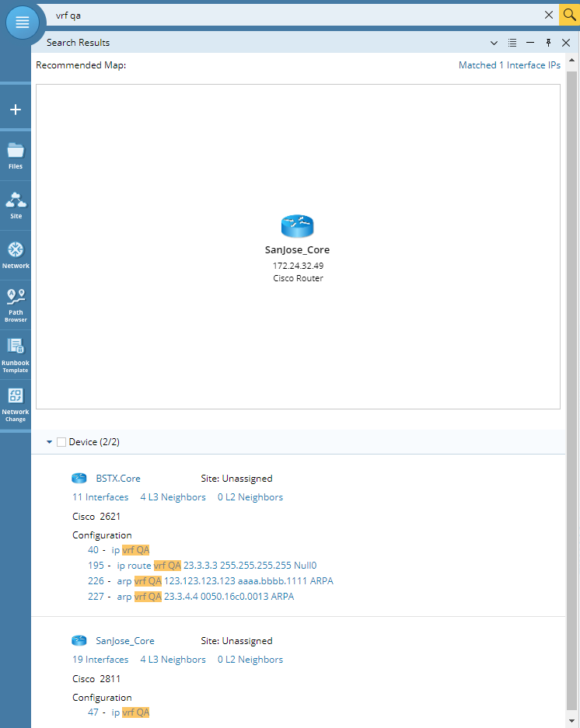Click 'Recommended Map:' heading
The image size is (580, 728).
(81, 65)
